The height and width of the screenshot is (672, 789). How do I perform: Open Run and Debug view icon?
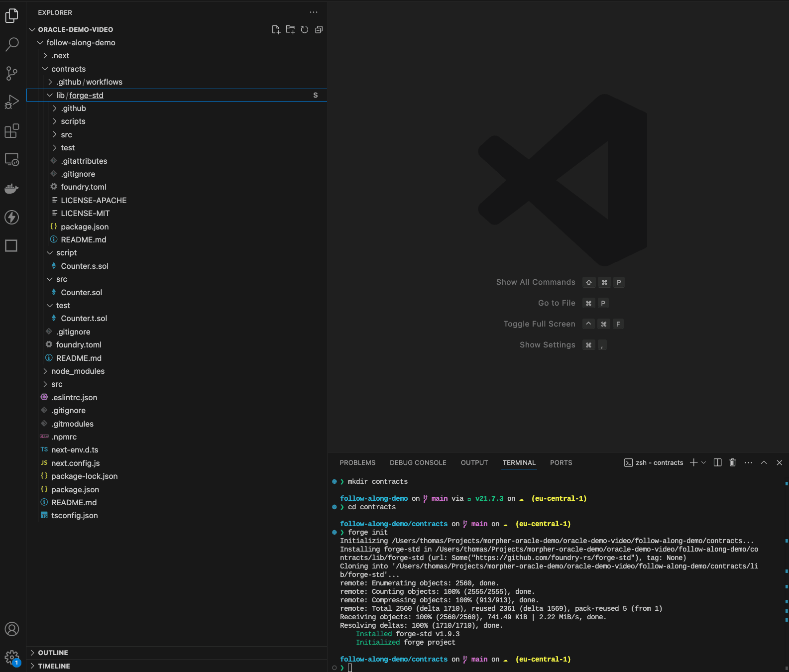tap(12, 103)
